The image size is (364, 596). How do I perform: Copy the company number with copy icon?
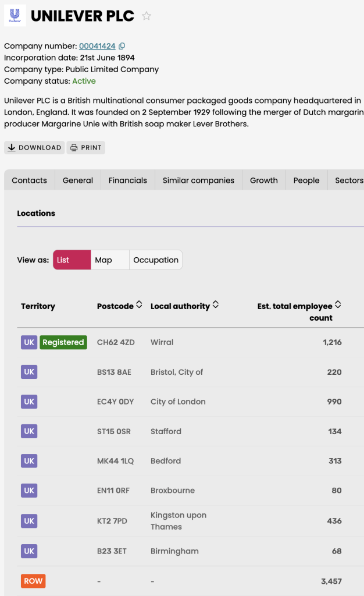(122, 46)
